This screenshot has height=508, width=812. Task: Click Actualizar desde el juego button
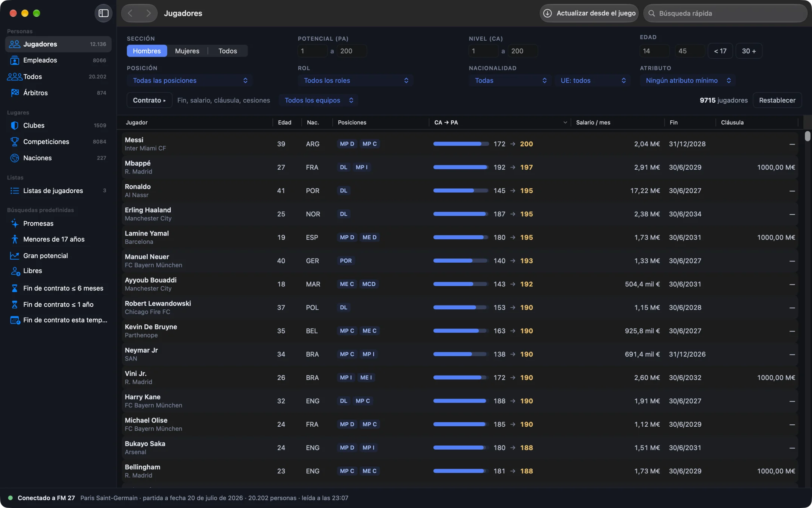pos(589,13)
